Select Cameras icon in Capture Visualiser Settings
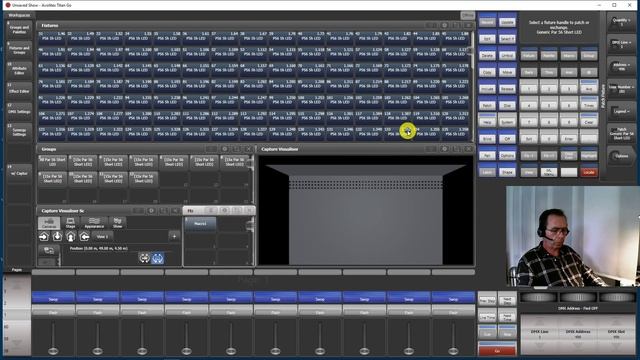640x360 pixels. [49, 222]
